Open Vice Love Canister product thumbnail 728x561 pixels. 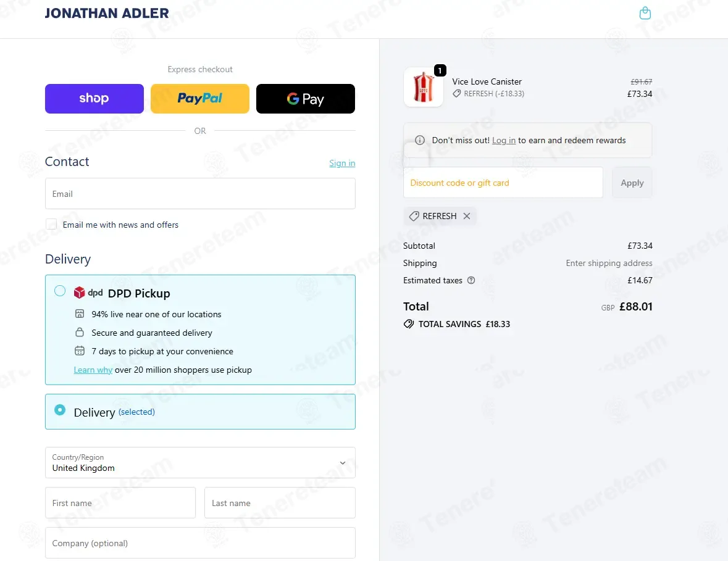coord(423,87)
